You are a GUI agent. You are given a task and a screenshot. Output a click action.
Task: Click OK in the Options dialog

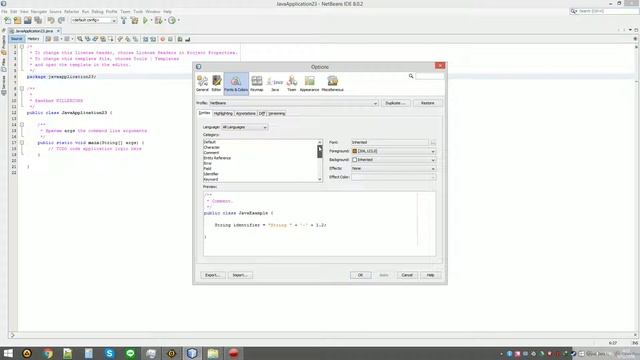pyautogui.click(x=360, y=275)
